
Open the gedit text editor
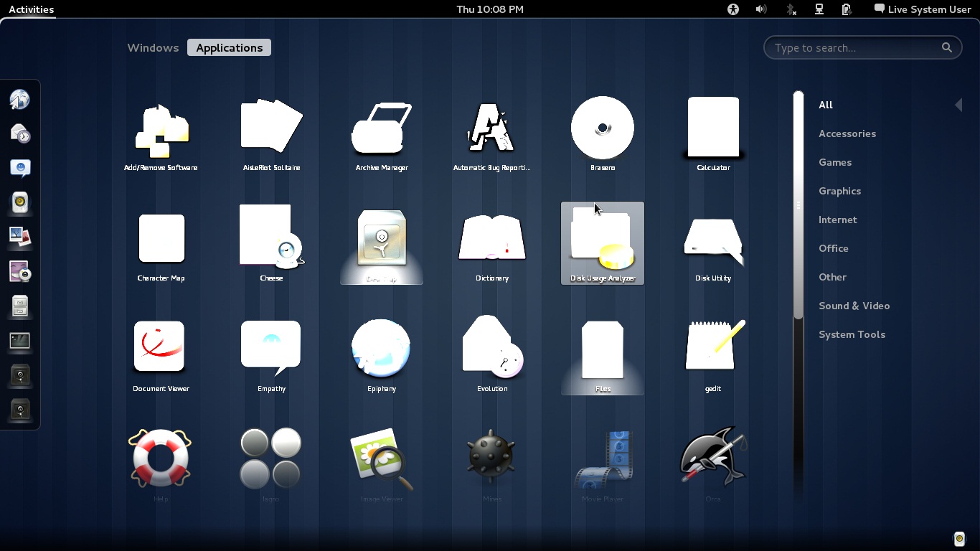712,349
